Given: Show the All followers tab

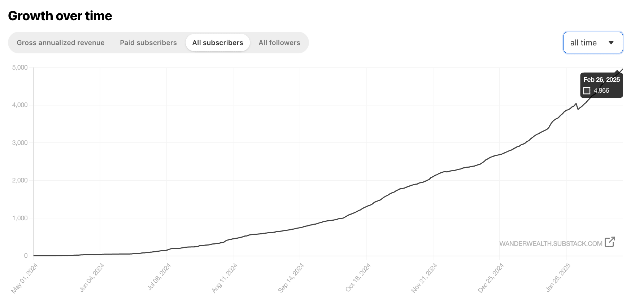Looking at the screenshot, I should pos(279,43).
